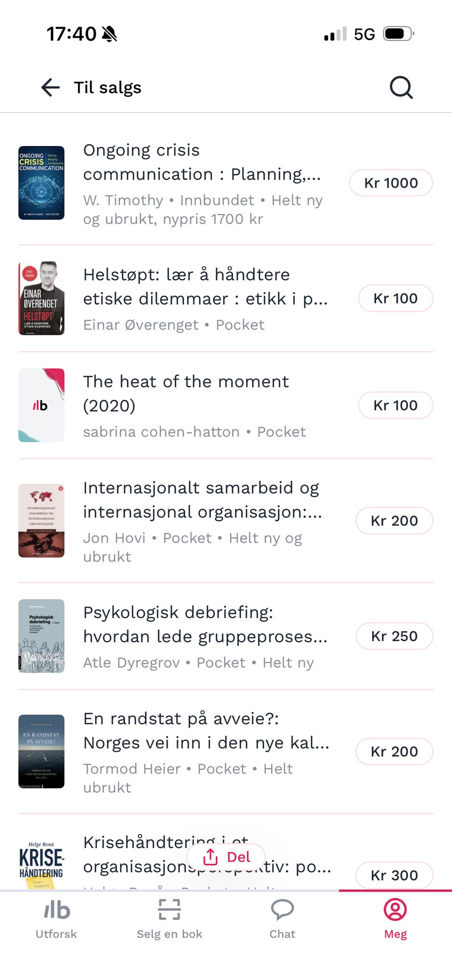Open the Helstøpt book cover thumbnail
This screenshot has width=452, height=980.
[x=41, y=298]
